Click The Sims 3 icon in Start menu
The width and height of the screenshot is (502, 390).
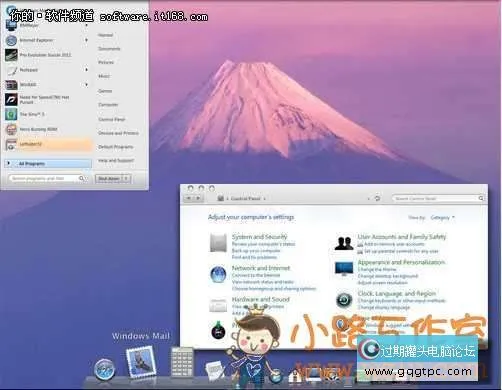(11, 114)
